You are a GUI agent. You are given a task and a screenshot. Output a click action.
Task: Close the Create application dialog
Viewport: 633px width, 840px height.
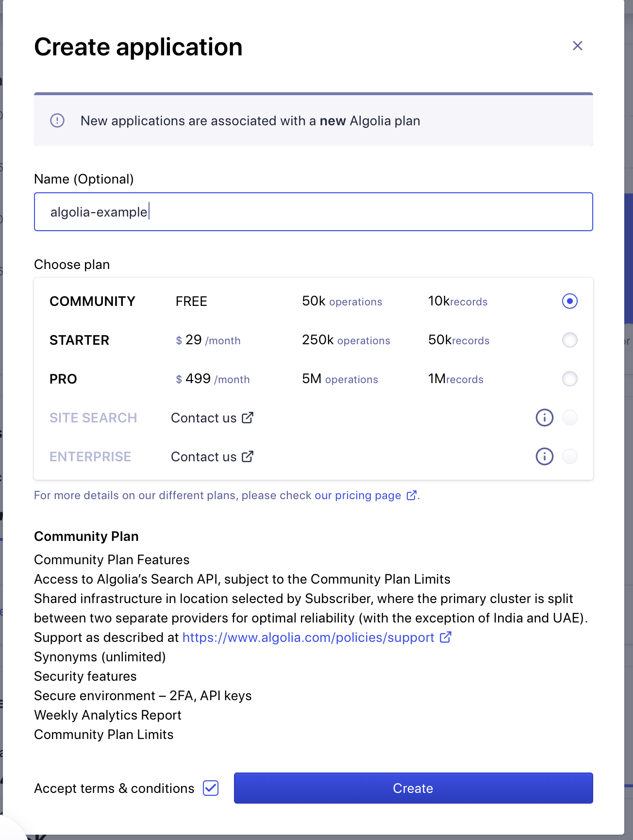(x=577, y=46)
